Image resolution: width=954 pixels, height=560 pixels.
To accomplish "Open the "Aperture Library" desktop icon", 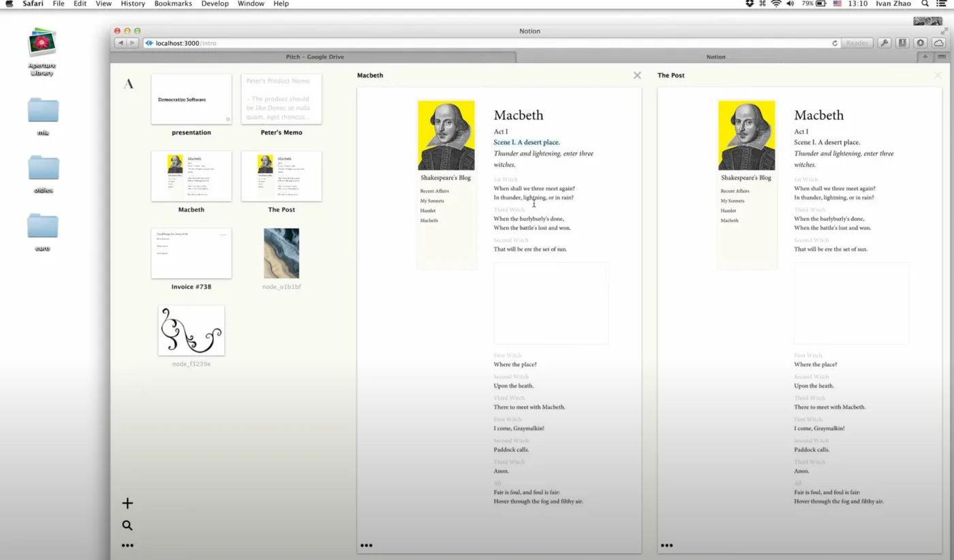I will [x=42, y=51].
